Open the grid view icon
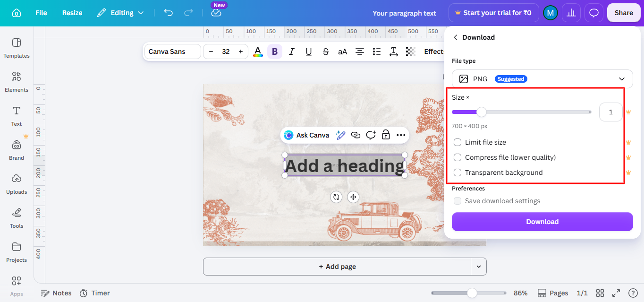Viewport: 644px width, 302px height. tap(600, 293)
